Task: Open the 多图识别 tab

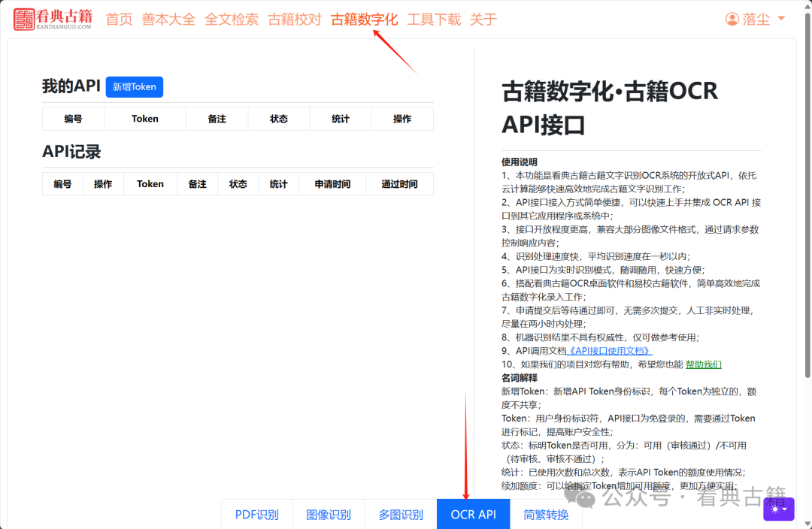Action: [x=401, y=514]
